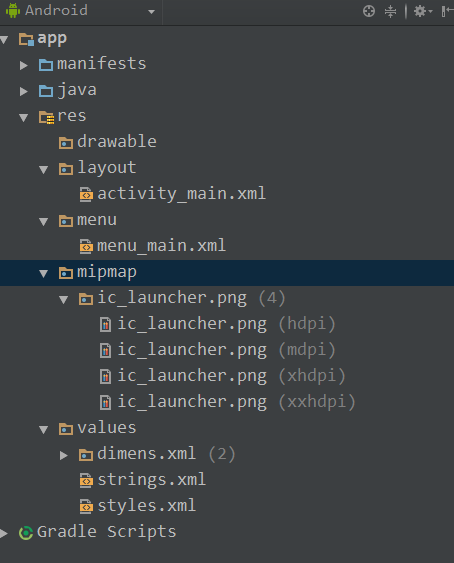Click the collapse all toolbar icon

coord(390,11)
